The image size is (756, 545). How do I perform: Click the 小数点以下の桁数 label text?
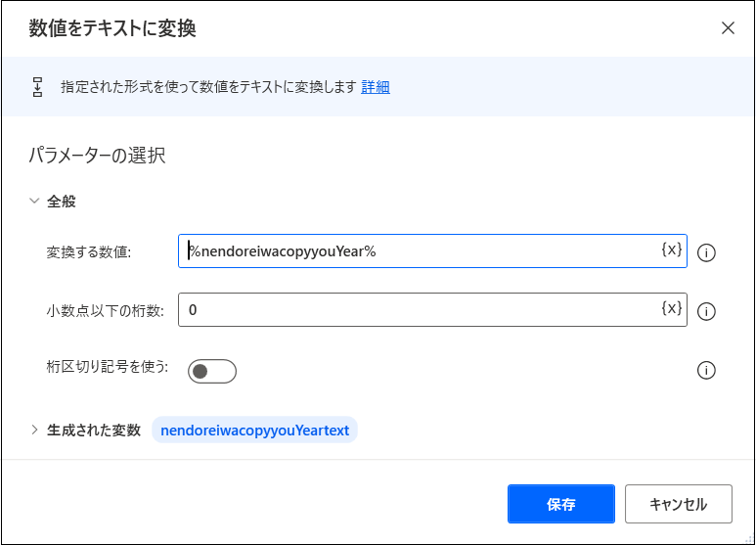105,310
